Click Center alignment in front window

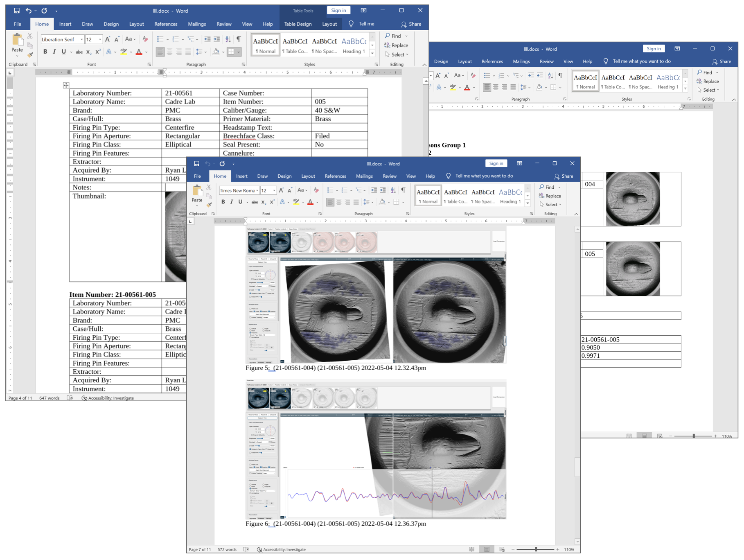tap(339, 202)
